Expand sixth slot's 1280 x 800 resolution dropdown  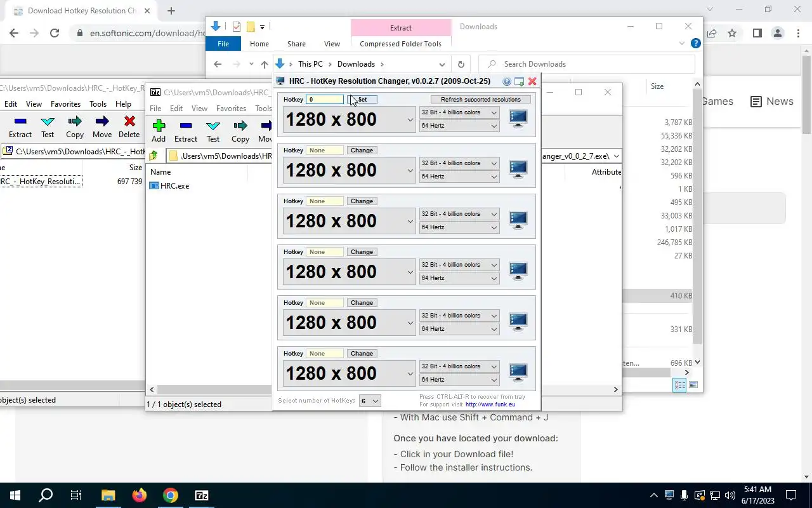(x=410, y=373)
